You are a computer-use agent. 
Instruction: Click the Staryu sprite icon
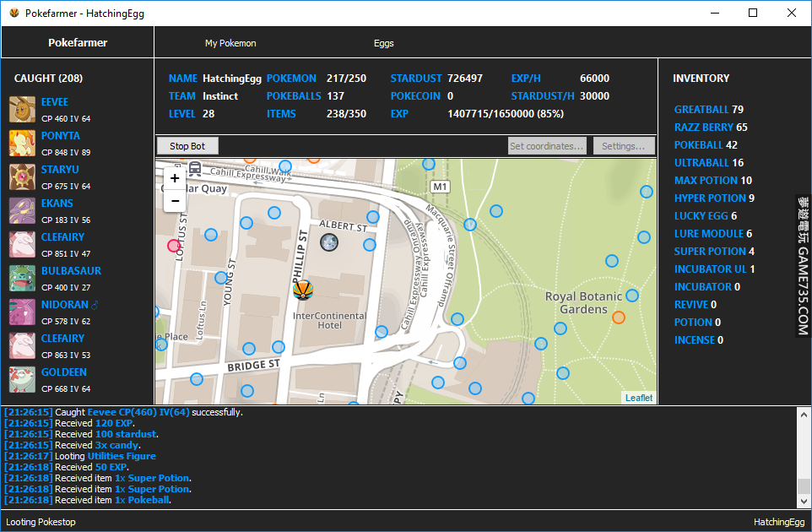tap(22, 177)
